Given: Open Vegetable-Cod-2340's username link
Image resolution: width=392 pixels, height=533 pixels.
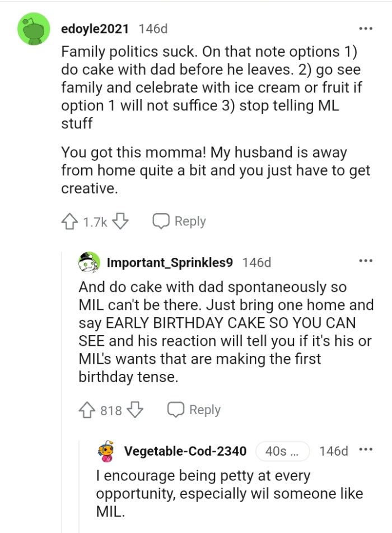Looking at the screenshot, I should click(187, 451).
